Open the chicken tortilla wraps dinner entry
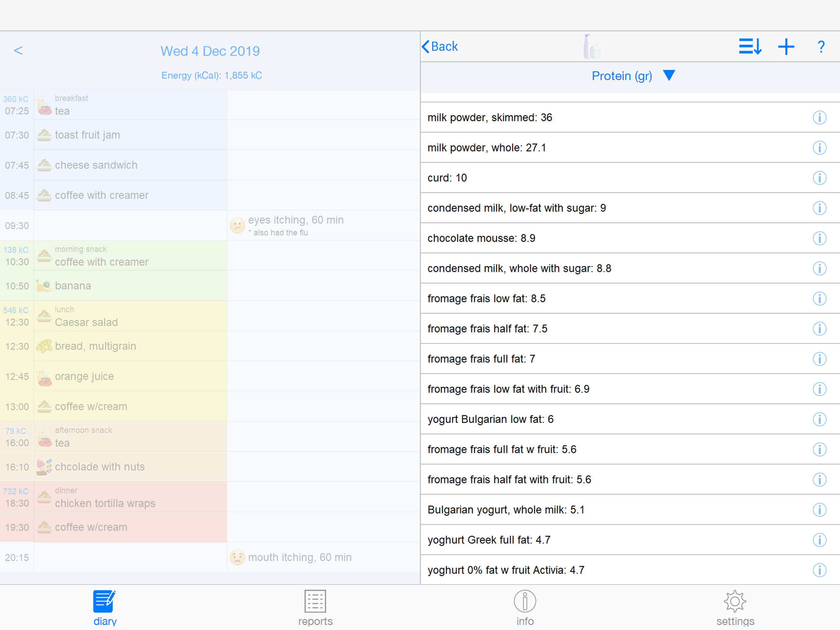Screen dimensions: 840x630 [x=130, y=497]
